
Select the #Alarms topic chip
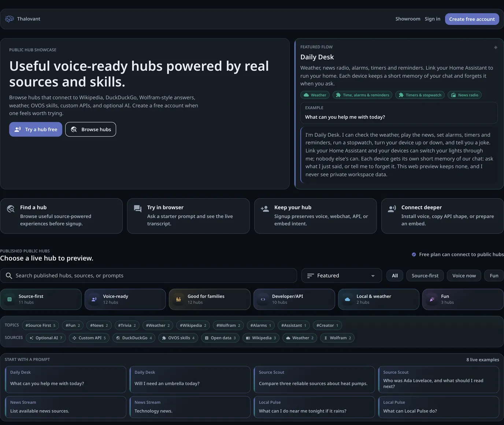point(261,325)
